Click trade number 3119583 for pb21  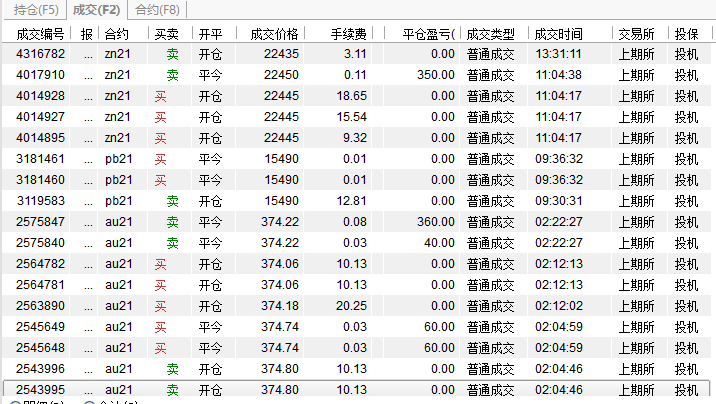[41, 201]
